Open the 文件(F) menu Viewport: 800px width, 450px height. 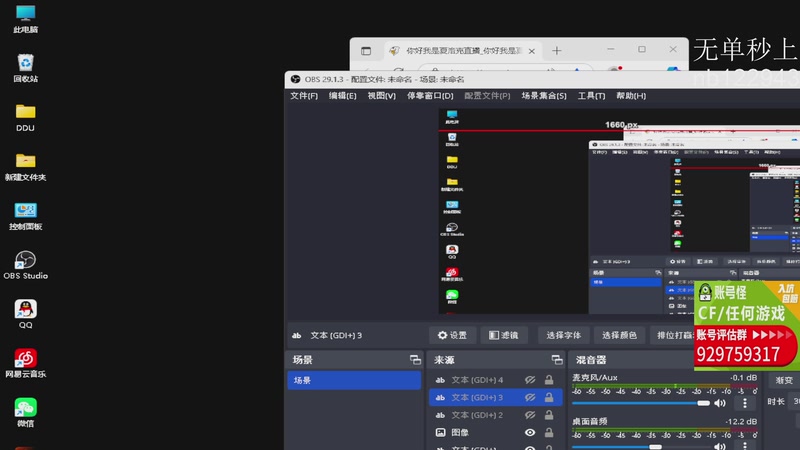(x=304, y=95)
